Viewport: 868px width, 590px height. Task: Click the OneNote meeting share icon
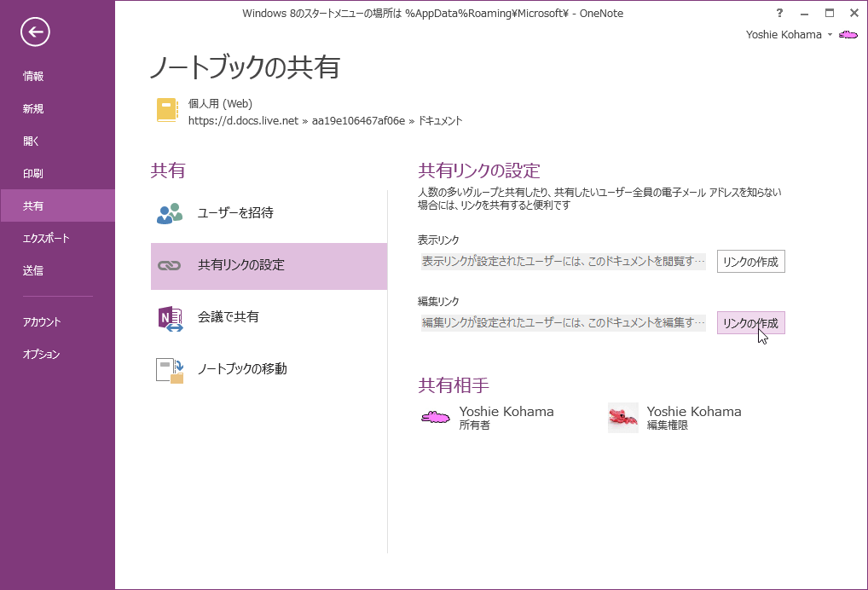coord(171,318)
